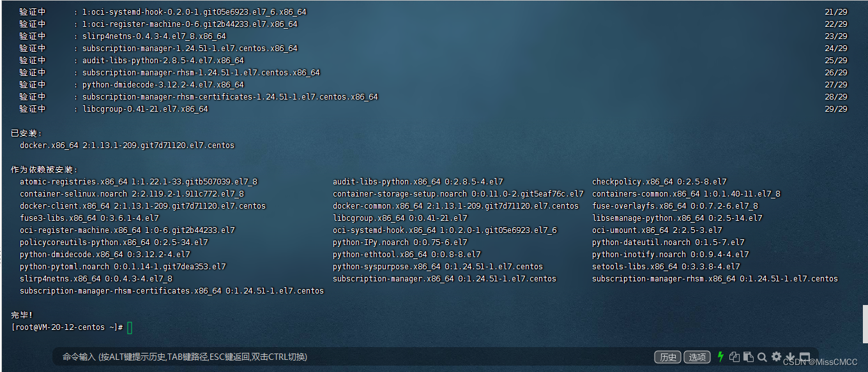Click the text docker.x86_64 2:1.13.1-209.git7d71120.el7.centos
This screenshot has width=868, height=372.
127,145
